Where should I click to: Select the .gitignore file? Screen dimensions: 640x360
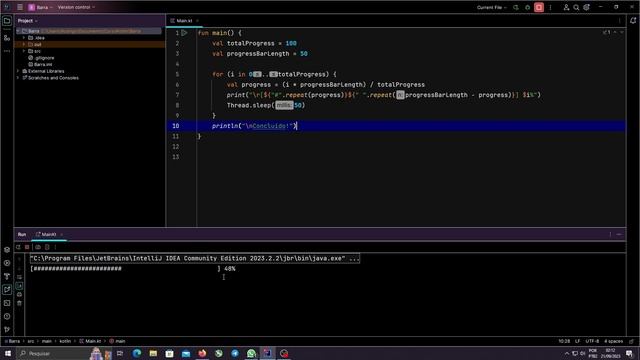41,58
